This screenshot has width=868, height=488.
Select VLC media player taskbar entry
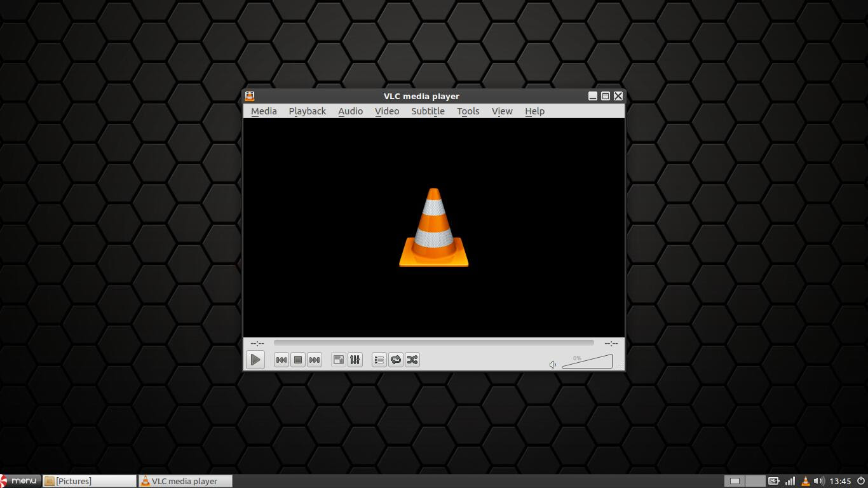185,481
